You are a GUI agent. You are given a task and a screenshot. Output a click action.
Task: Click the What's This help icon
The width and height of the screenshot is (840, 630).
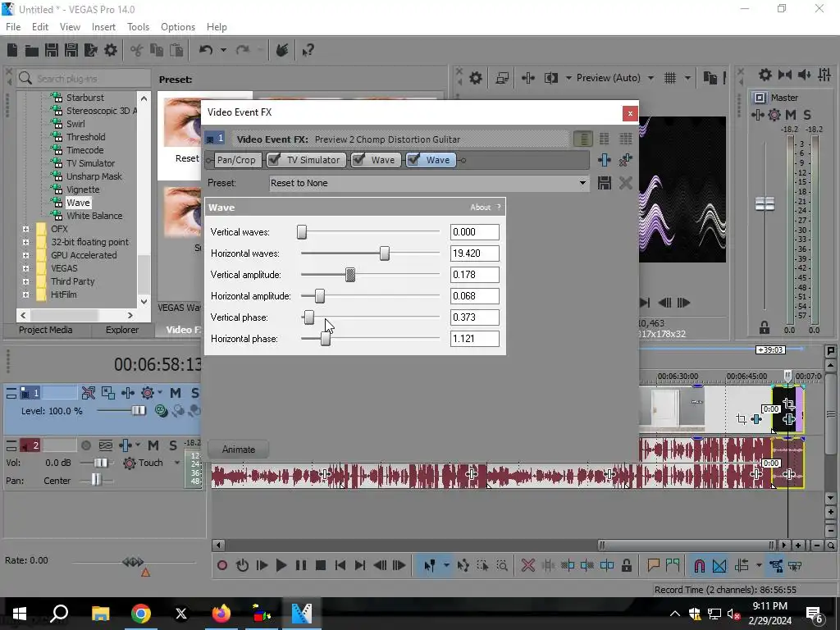click(308, 50)
